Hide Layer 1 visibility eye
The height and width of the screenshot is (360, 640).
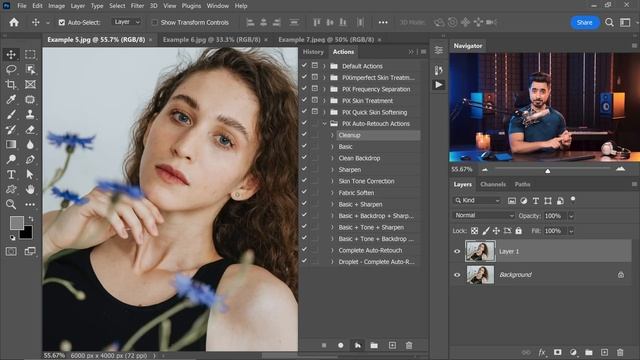click(457, 251)
